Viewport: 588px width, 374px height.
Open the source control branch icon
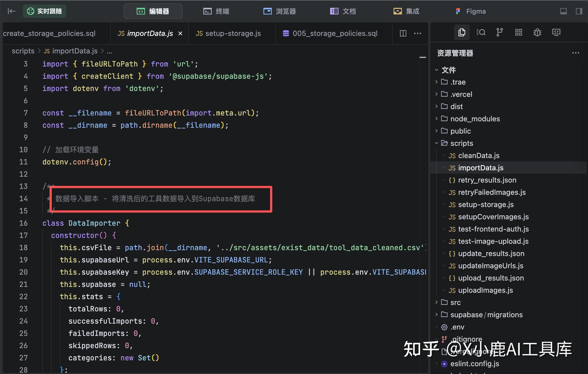(x=499, y=33)
